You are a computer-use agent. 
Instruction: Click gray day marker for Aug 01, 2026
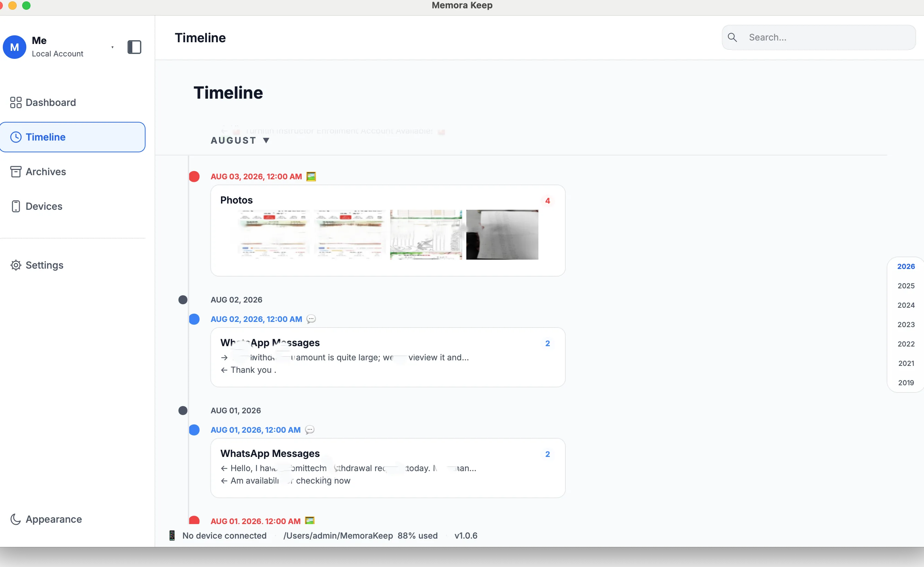183,410
